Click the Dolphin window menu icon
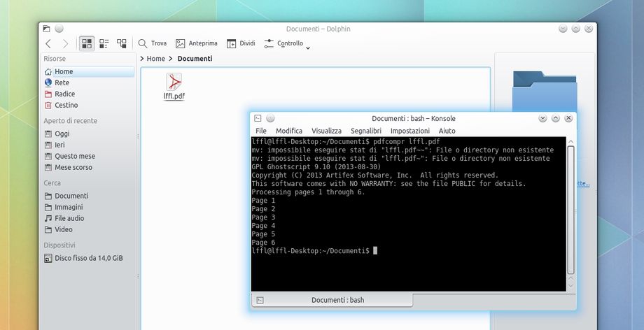 point(46,29)
